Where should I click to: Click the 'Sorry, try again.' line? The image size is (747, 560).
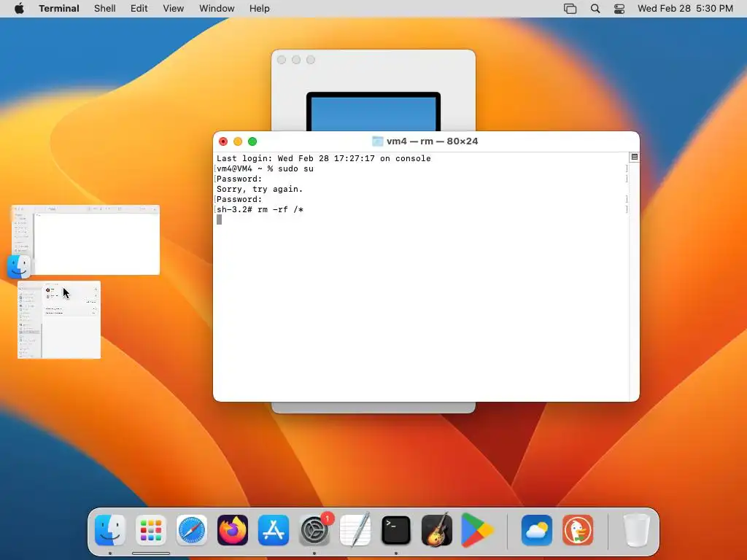[260, 189]
